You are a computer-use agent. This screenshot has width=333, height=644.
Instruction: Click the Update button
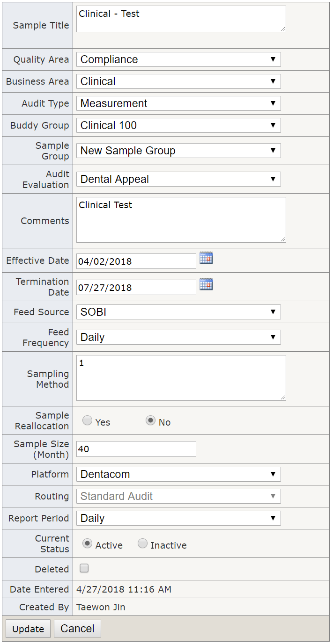[28, 629]
